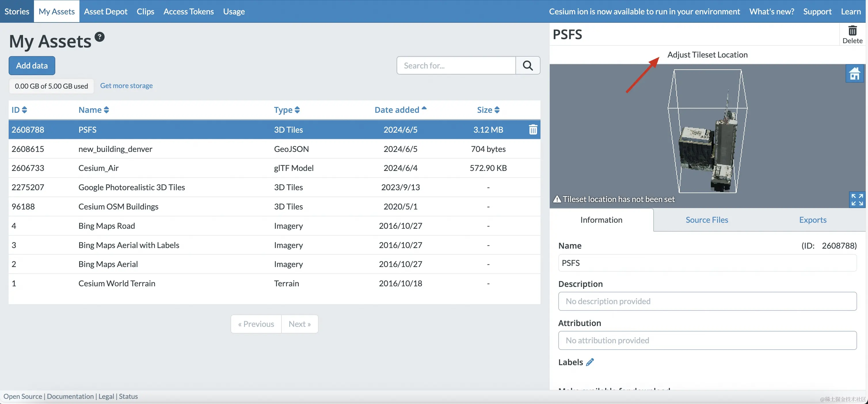Switch to the Source Files tab
868x404 pixels.
coord(707,220)
